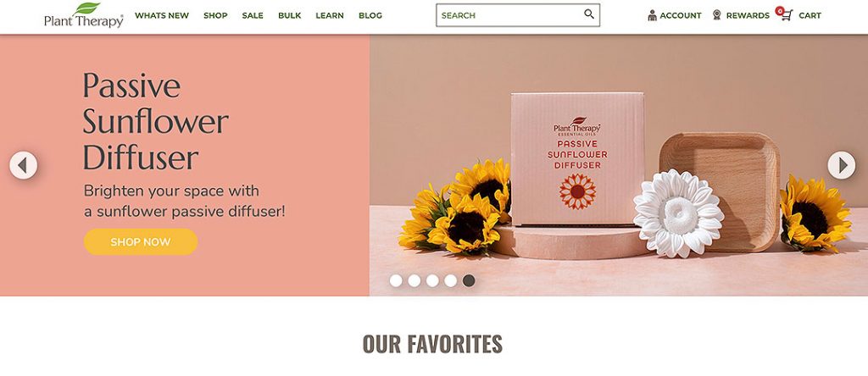The height and width of the screenshot is (376, 868).
Task: Select the first carousel dot
Action: 396,281
